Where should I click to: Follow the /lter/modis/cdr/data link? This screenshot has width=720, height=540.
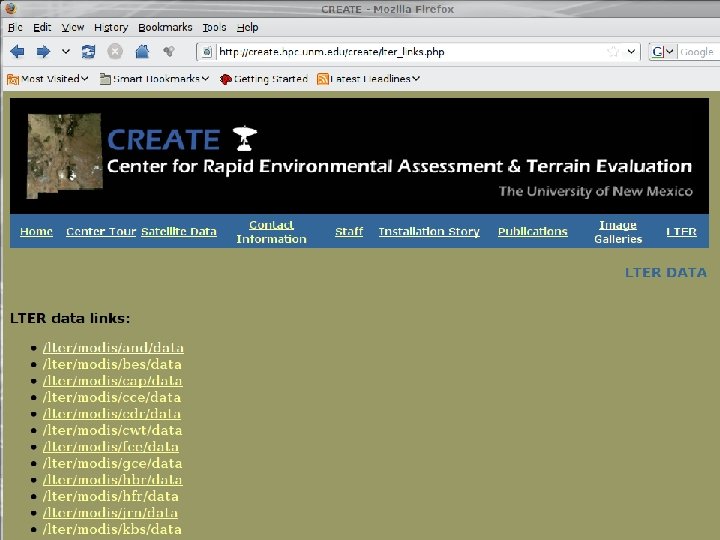pyautogui.click(x=112, y=414)
